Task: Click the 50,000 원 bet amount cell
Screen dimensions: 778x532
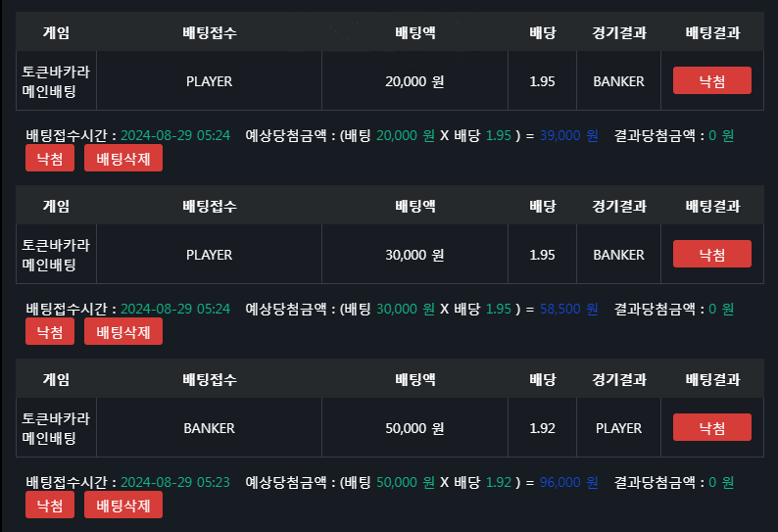Action: click(x=414, y=428)
